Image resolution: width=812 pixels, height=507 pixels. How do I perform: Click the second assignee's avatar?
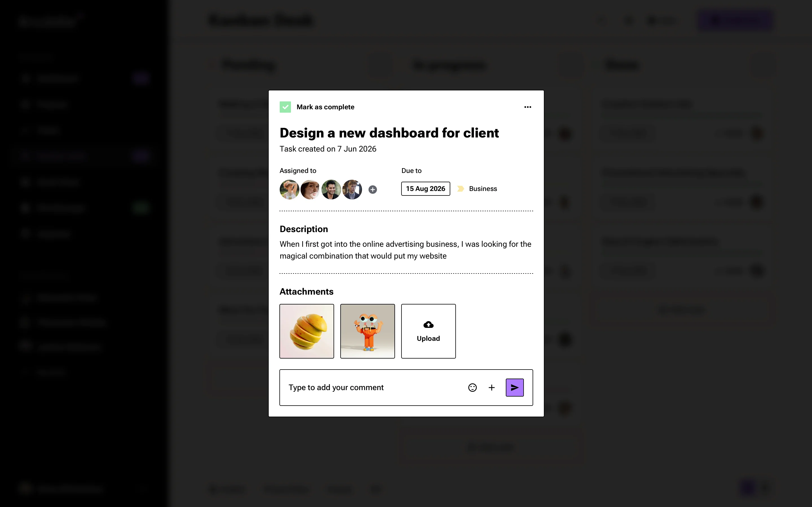(310, 189)
